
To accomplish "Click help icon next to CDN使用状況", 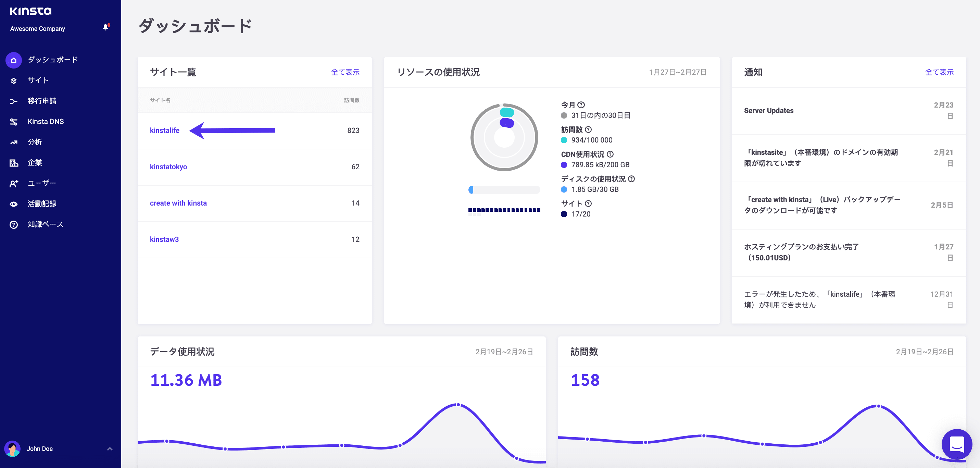I will tap(610, 154).
